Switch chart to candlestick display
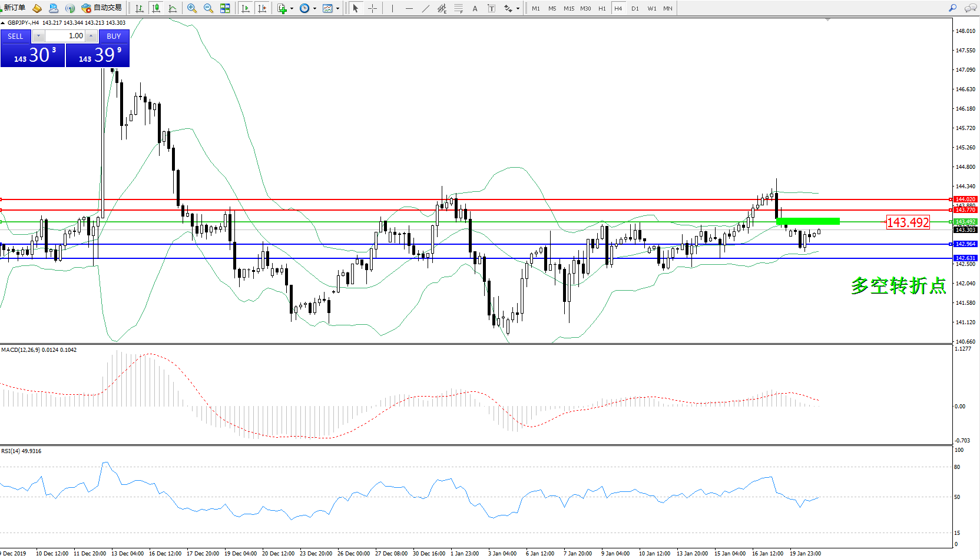This screenshot has height=559, width=980. [156, 8]
